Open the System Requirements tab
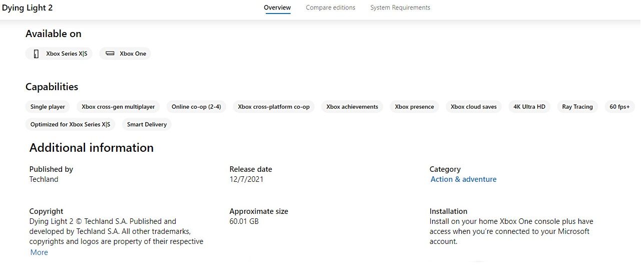 tap(400, 8)
